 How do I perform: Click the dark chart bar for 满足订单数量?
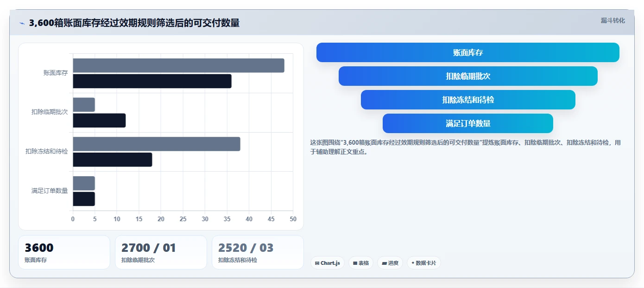coord(84,199)
